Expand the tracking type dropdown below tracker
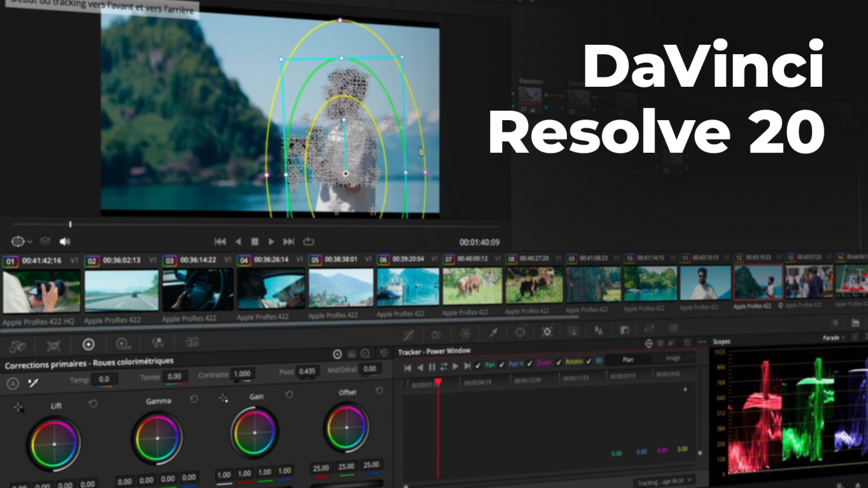This screenshot has height=488, width=868. point(664,481)
